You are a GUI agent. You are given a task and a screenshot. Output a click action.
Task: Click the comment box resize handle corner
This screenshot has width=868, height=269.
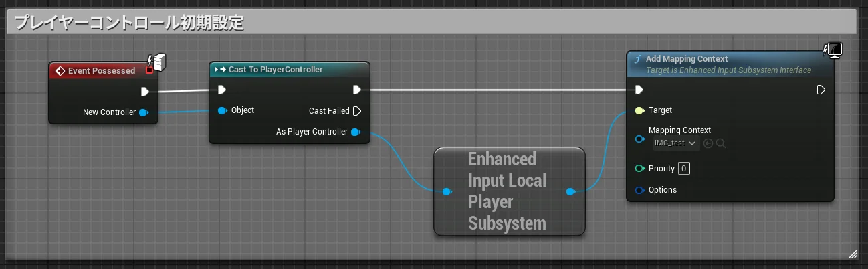click(852, 254)
